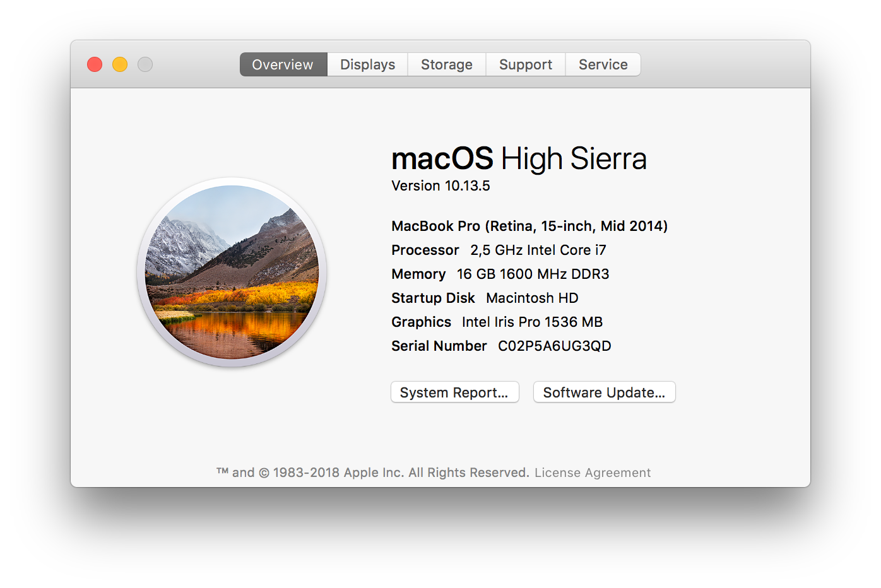Click the Graphics label
The height and width of the screenshot is (588, 881).
pyautogui.click(x=421, y=322)
